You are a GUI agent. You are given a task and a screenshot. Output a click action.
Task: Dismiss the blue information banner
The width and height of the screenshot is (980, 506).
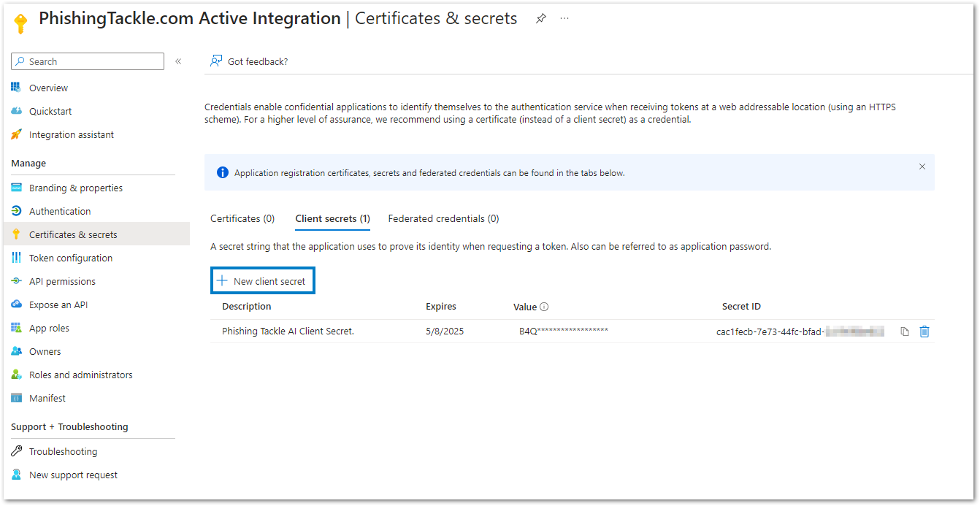(922, 166)
